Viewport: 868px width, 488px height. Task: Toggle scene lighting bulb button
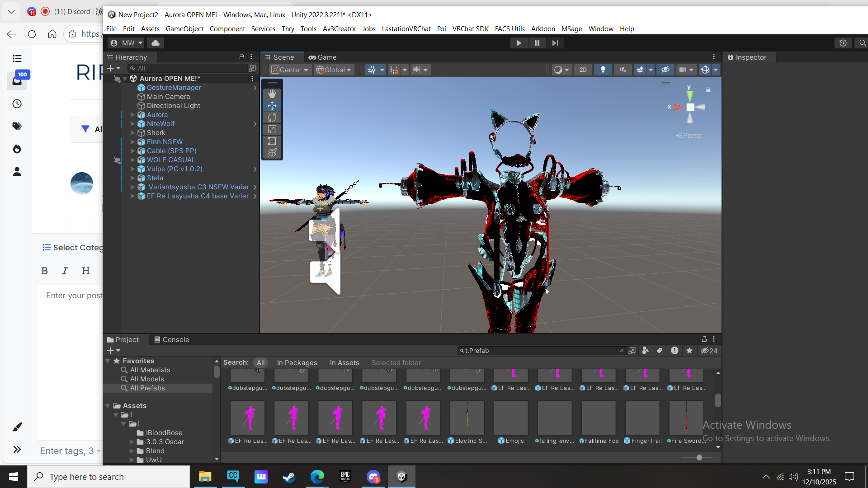click(x=603, y=70)
